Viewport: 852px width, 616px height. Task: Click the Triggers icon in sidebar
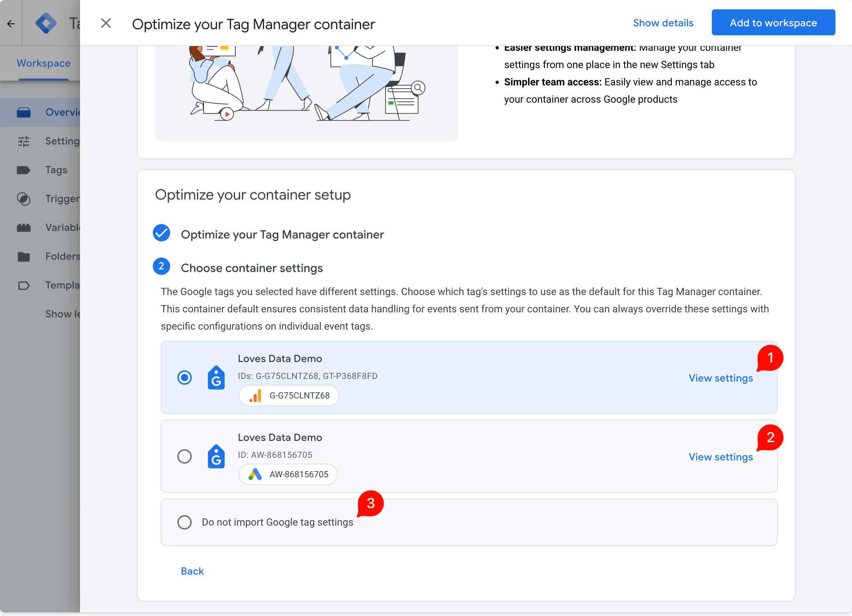click(x=24, y=199)
